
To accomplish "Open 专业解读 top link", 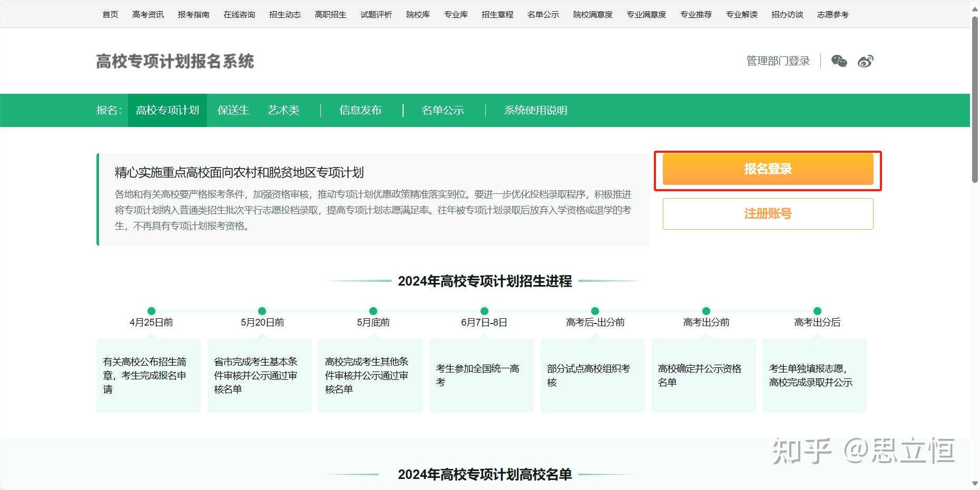I will coord(741,14).
